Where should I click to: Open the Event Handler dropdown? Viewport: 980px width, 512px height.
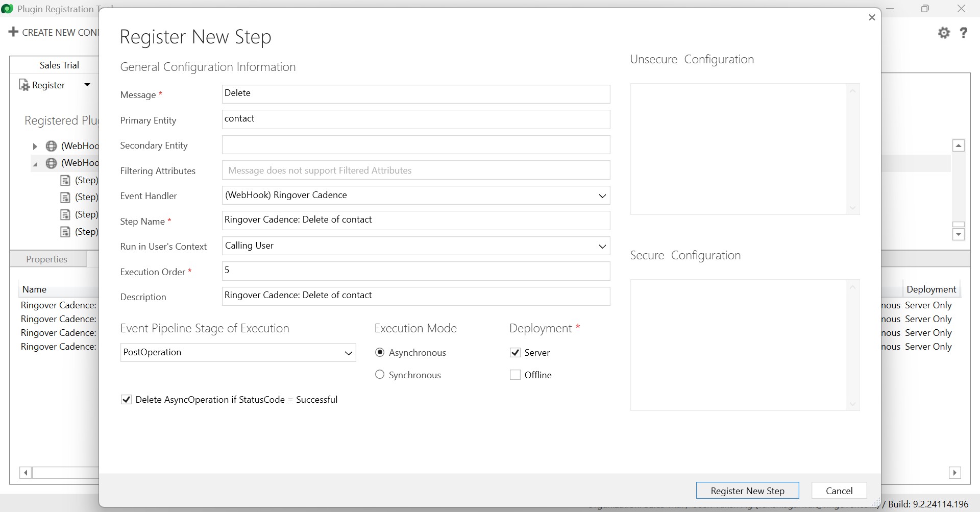pos(416,195)
